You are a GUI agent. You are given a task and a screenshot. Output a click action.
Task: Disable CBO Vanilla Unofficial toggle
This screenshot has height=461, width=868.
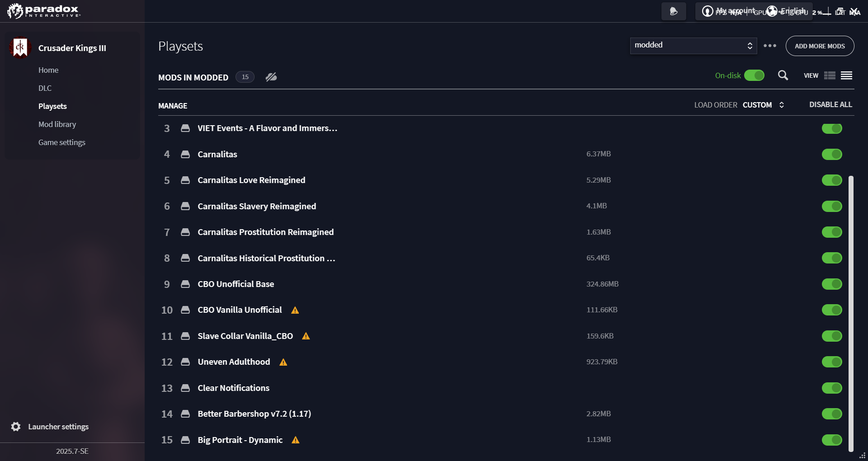832,310
